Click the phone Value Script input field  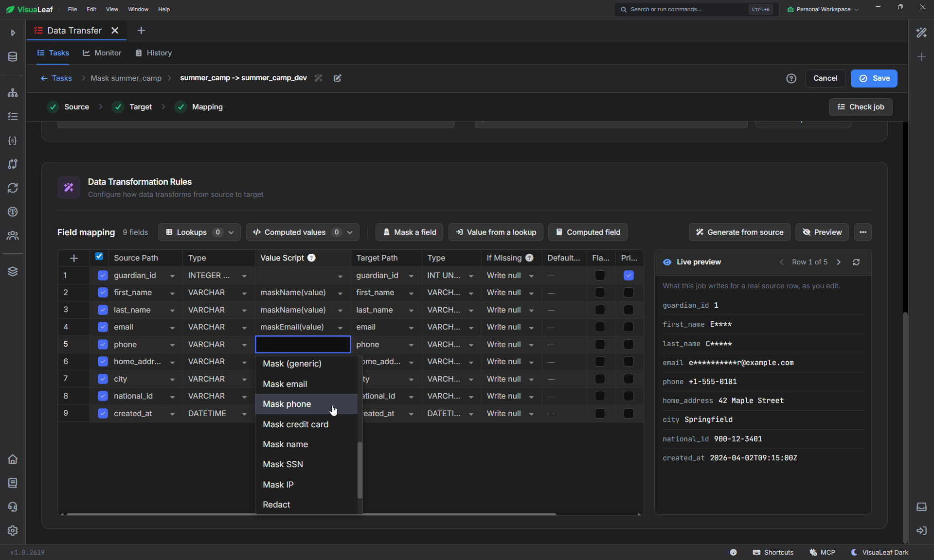(x=303, y=345)
